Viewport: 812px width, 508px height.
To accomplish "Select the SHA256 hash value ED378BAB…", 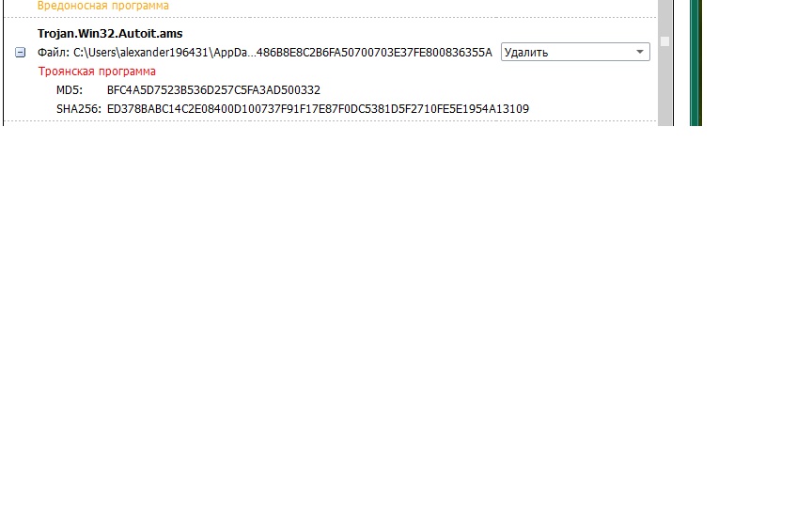I will tap(318, 109).
